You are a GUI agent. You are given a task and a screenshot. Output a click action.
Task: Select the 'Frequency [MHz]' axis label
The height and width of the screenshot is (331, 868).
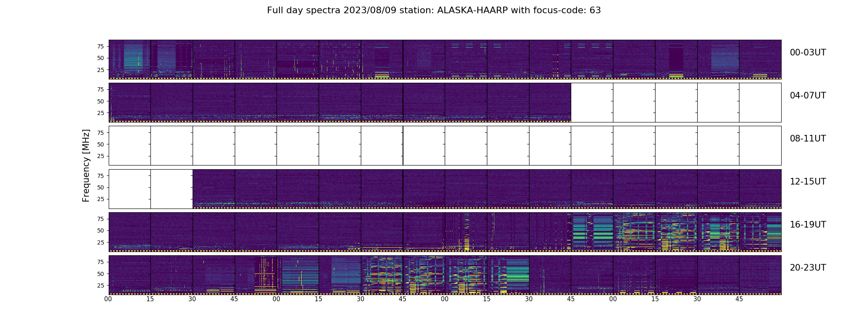pos(86,165)
